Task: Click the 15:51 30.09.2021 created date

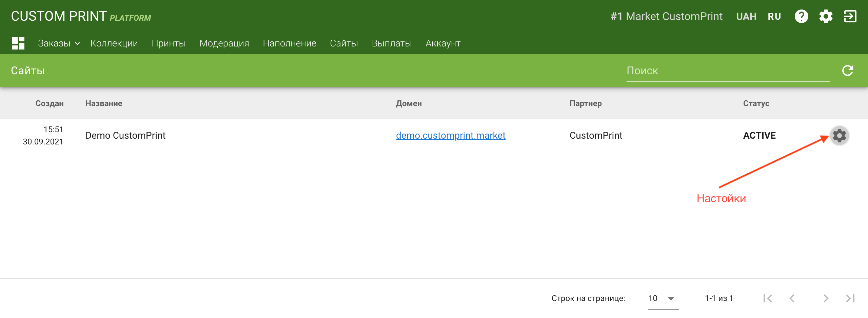Action: pyautogui.click(x=43, y=136)
